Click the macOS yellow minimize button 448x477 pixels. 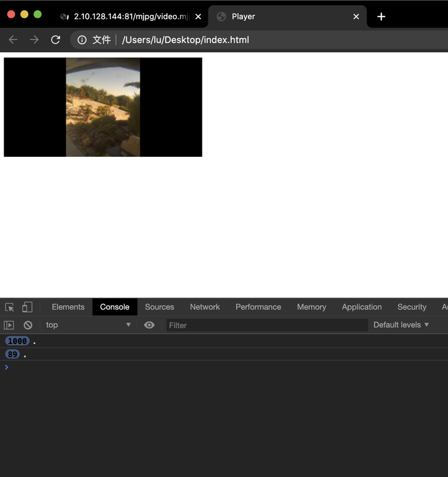24,14
